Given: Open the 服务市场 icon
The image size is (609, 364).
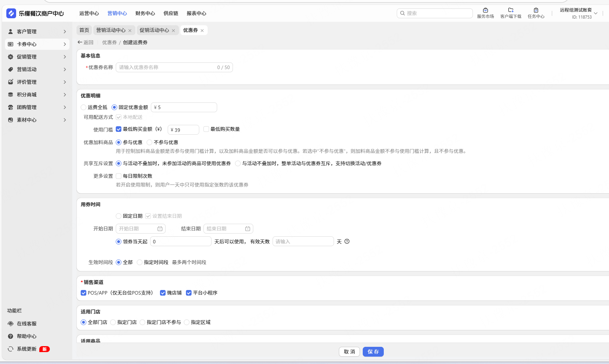Looking at the screenshot, I should click(x=486, y=10).
